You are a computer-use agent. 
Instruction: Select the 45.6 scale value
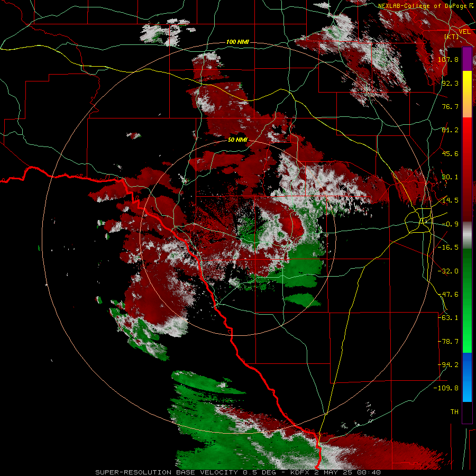(450, 153)
